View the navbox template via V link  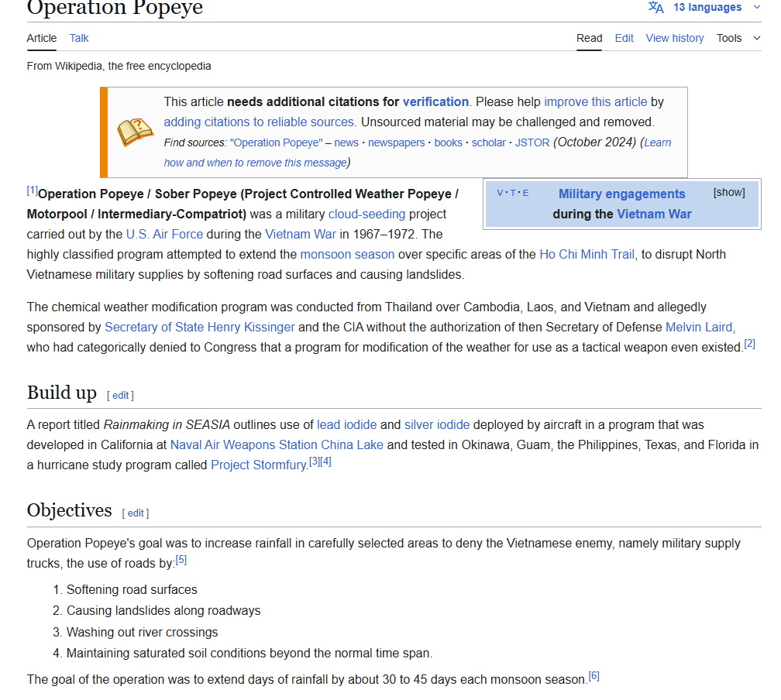(500, 193)
